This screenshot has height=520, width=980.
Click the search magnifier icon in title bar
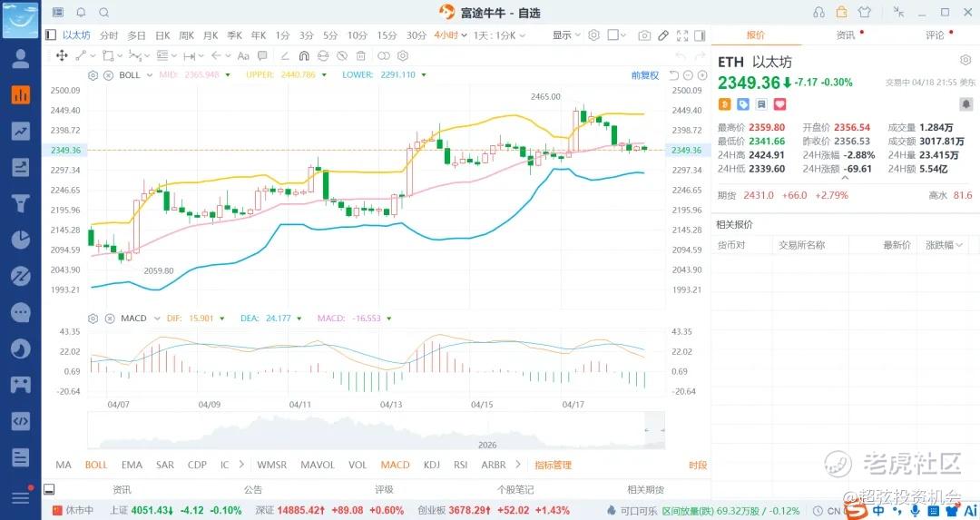[x=103, y=13]
